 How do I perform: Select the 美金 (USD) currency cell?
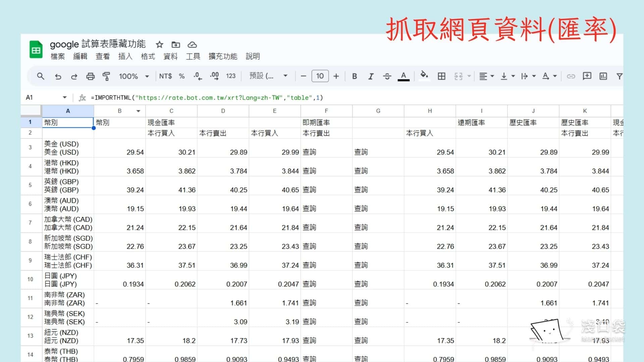[x=68, y=148]
